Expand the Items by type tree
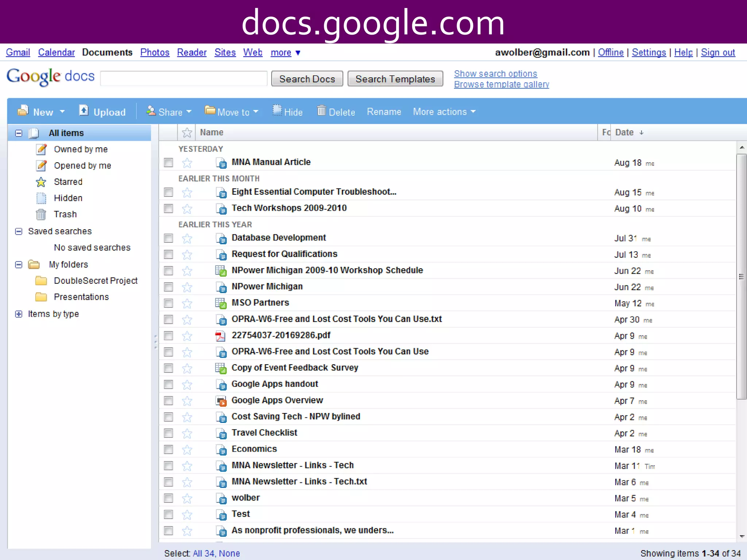This screenshot has width=747, height=560. 19,314
